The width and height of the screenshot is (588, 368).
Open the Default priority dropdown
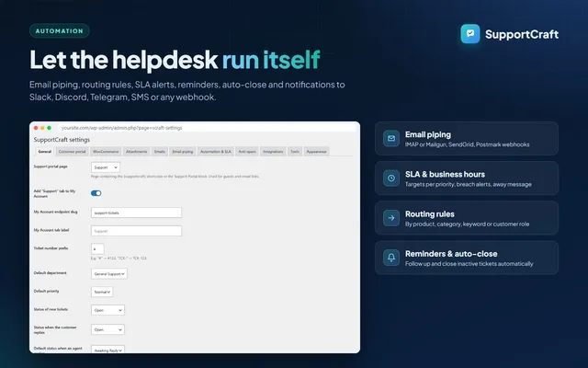pos(102,292)
